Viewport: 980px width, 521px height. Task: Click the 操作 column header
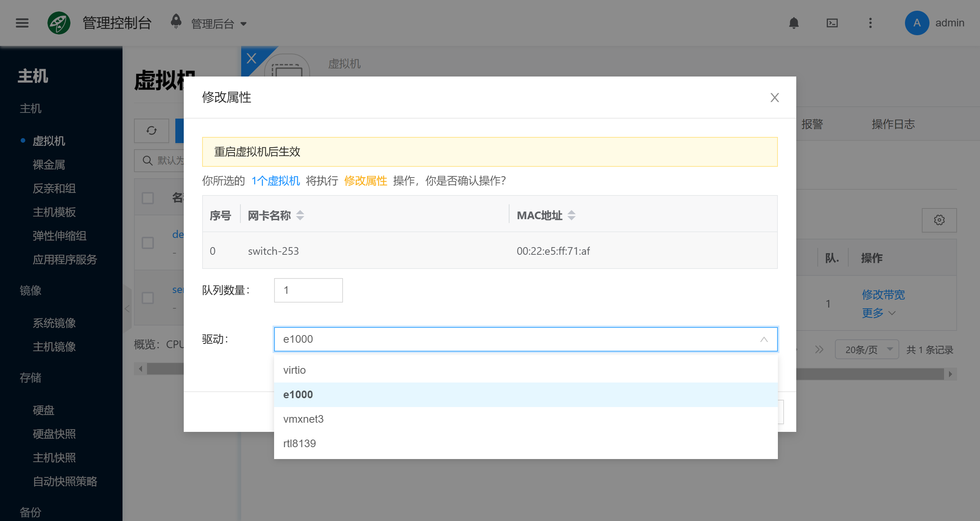coord(872,258)
